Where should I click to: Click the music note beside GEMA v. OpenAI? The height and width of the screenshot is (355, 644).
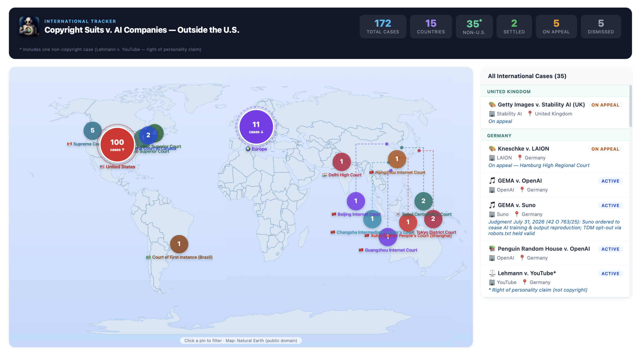pos(492,181)
